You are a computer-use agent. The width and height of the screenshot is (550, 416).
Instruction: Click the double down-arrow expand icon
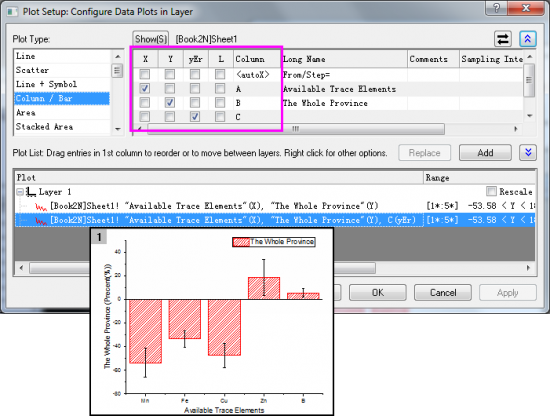pos(528,153)
